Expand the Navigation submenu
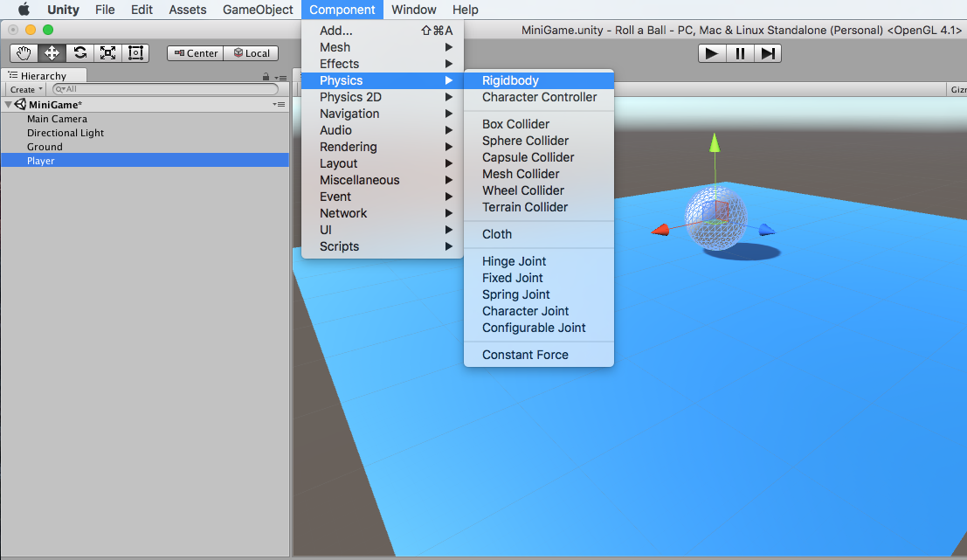 point(383,114)
